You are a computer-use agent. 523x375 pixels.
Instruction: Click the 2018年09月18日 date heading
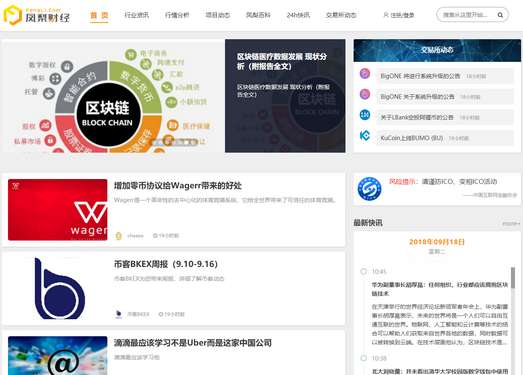click(x=437, y=242)
